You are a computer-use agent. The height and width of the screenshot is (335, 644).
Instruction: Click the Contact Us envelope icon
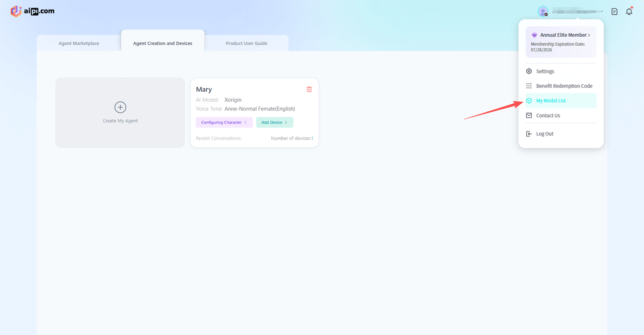[529, 115]
